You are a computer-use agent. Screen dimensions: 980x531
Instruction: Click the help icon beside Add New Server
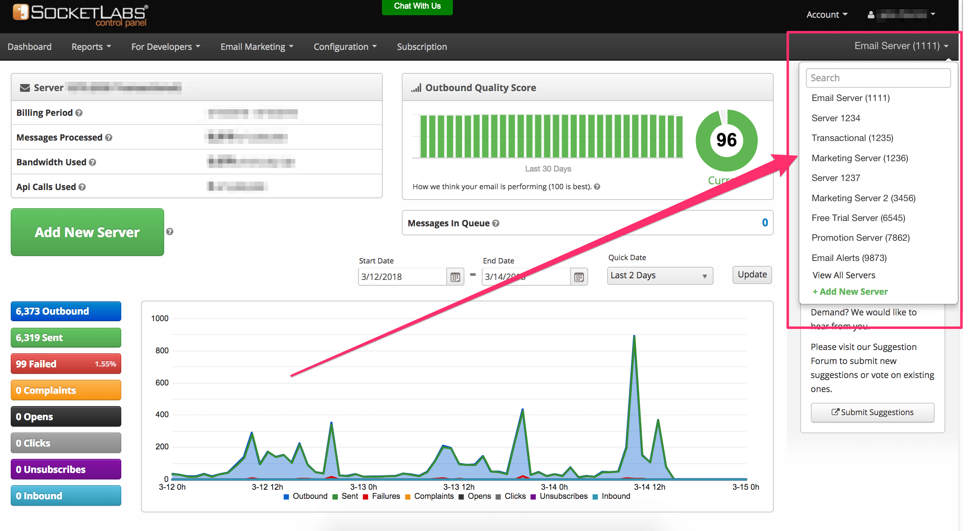(x=170, y=232)
